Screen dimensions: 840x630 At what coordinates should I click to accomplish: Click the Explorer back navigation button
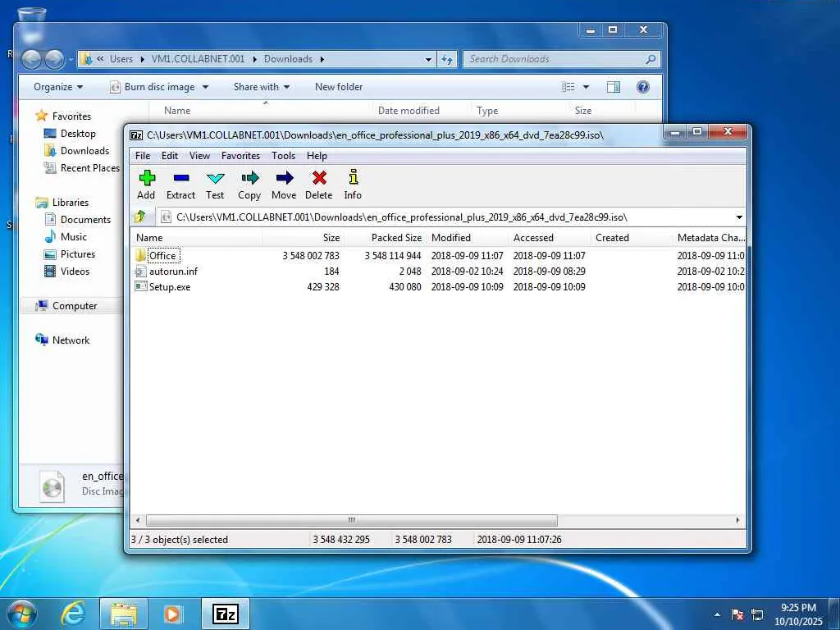tap(32, 59)
